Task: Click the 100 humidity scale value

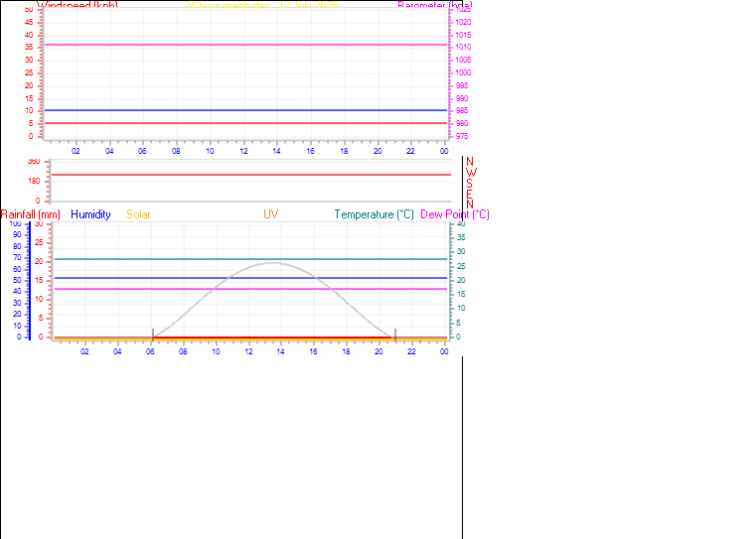Action: 16,224
